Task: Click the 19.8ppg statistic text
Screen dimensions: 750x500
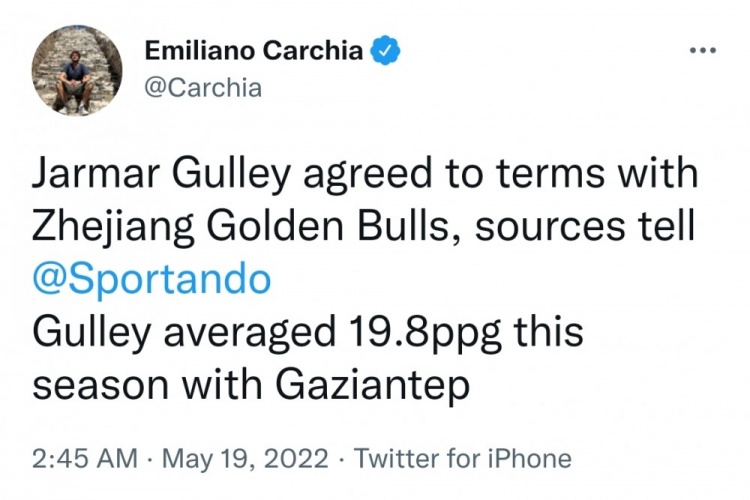Action: 423,333
